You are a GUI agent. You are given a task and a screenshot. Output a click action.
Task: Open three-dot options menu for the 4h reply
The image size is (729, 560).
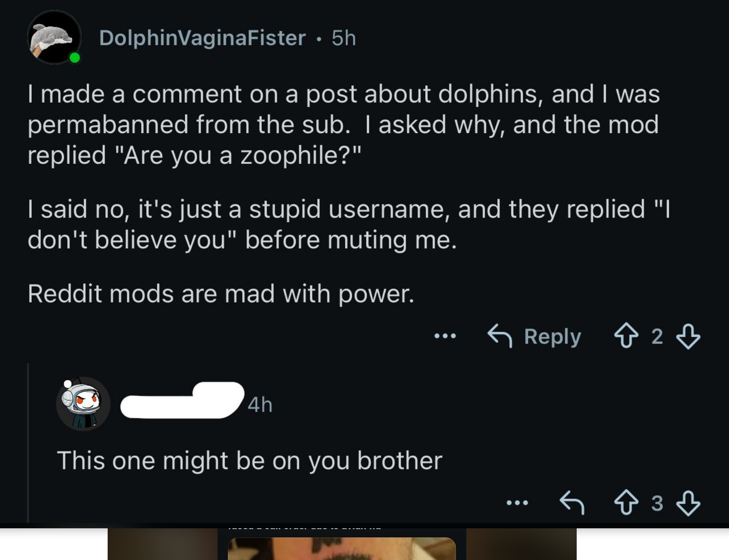point(517,503)
